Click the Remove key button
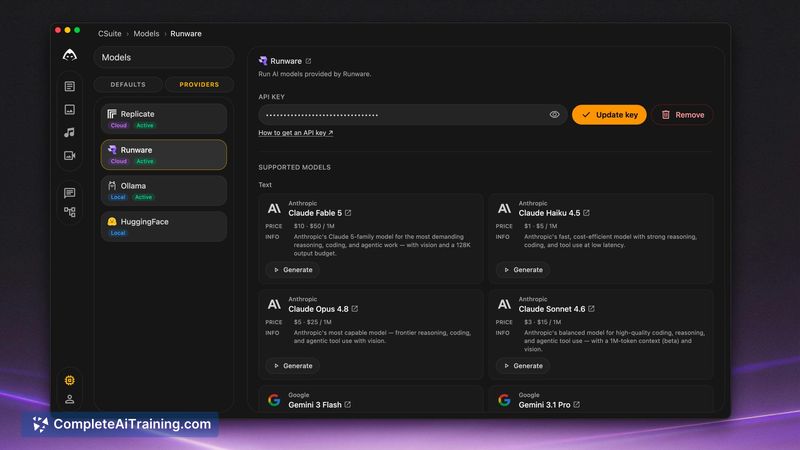 click(682, 115)
